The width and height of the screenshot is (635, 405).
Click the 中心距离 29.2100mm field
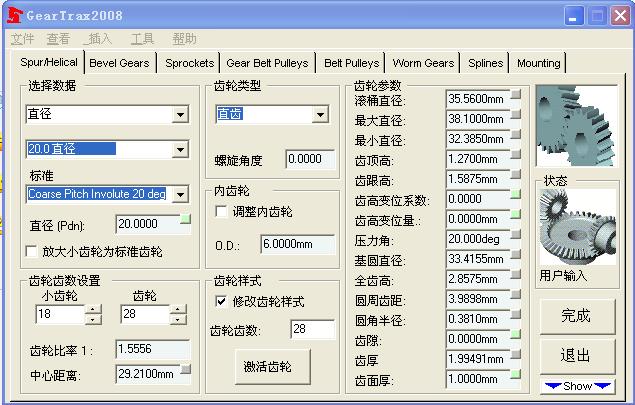click(152, 374)
